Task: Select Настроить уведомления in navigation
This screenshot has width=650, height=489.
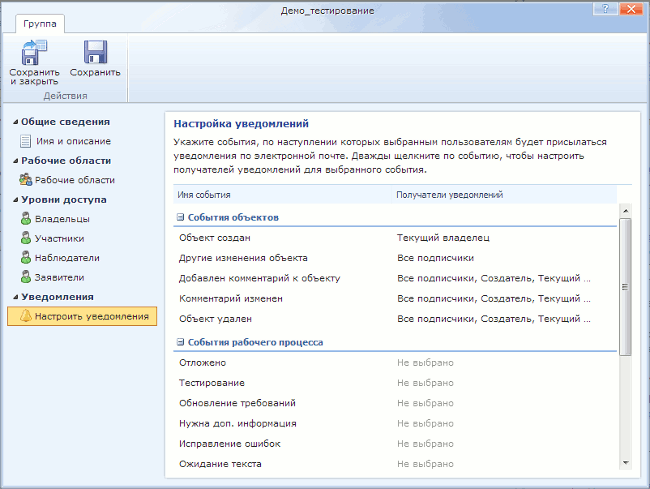Action: tap(82, 316)
